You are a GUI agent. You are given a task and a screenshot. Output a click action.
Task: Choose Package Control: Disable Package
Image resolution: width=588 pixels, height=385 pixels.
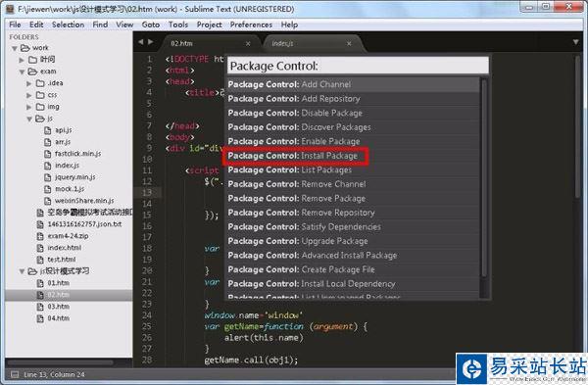[353, 113]
